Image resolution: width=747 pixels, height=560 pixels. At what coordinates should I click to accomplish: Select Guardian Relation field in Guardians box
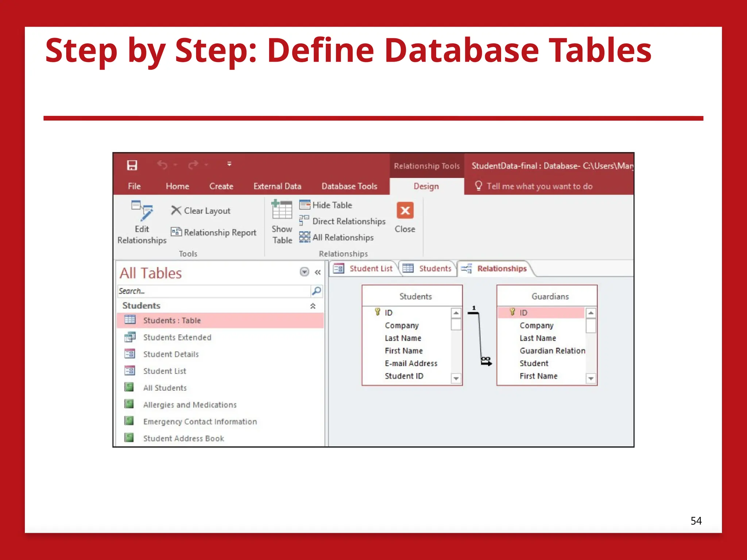(552, 351)
